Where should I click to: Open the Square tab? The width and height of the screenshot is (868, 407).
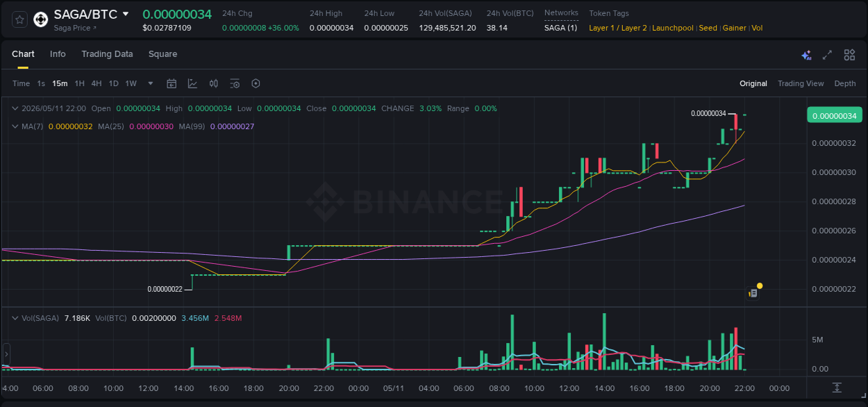coord(162,54)
